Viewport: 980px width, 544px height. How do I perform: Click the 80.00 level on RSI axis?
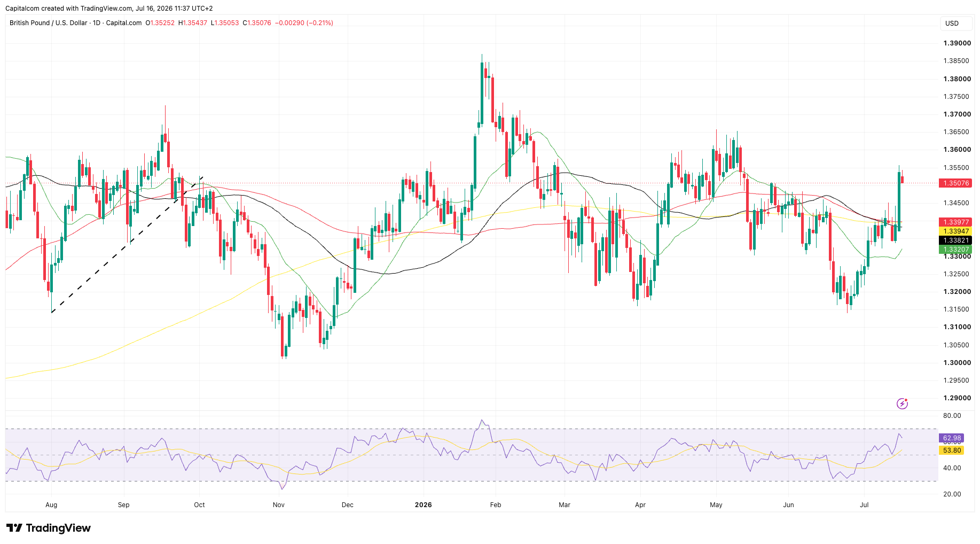coord(952,416)
